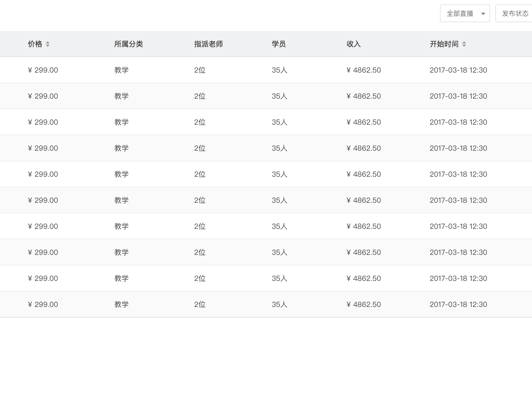This screenshot has width=532, height=400.
Task: Open the 发布状态 filter dropdown
Action: tap(515, 14)
